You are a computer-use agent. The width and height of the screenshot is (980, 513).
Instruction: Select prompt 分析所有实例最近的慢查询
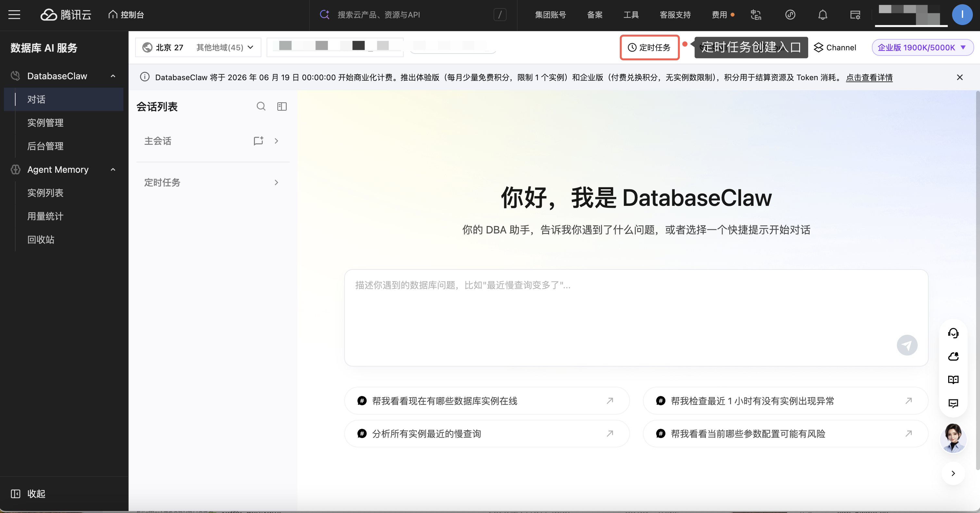(487, 433)
